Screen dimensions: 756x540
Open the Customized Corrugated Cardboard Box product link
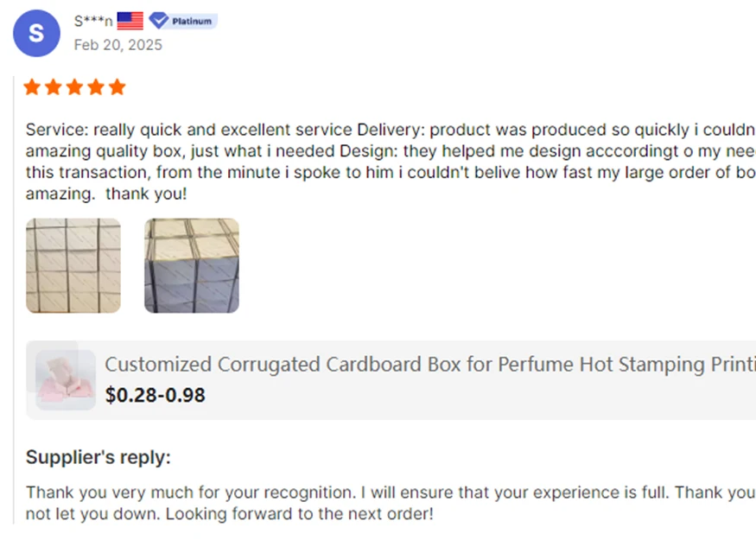429,365
